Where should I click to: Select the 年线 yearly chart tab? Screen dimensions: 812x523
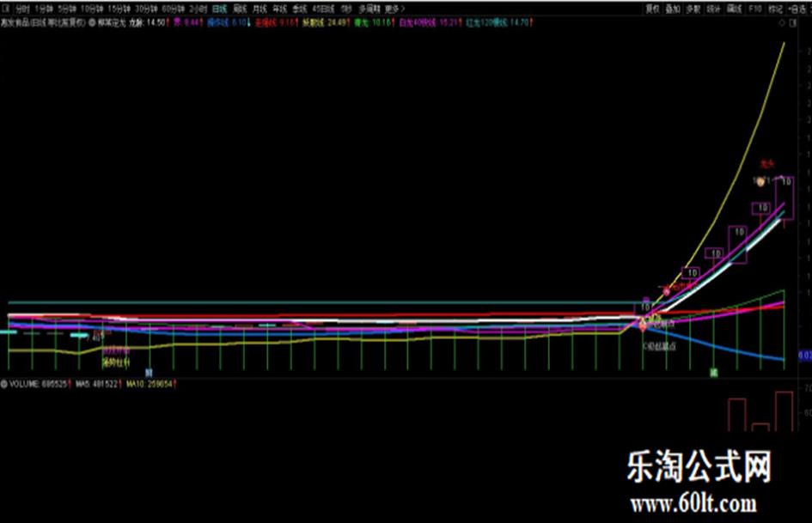point(279,9)
